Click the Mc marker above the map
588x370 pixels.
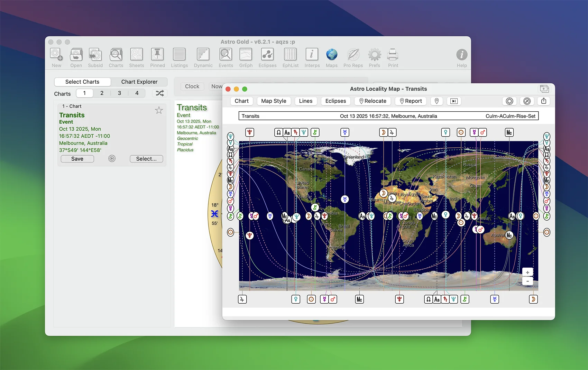[x=509, y=132]
